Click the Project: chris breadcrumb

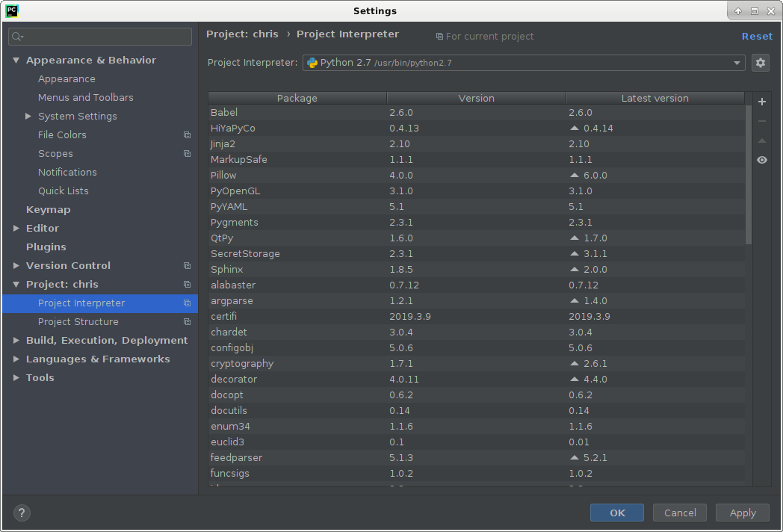coord(242,34)
